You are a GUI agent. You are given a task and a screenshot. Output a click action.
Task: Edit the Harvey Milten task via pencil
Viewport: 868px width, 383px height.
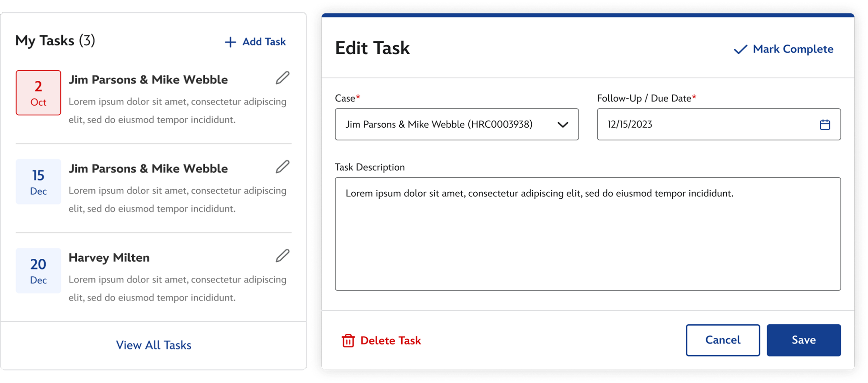click(x=282, y=256)
